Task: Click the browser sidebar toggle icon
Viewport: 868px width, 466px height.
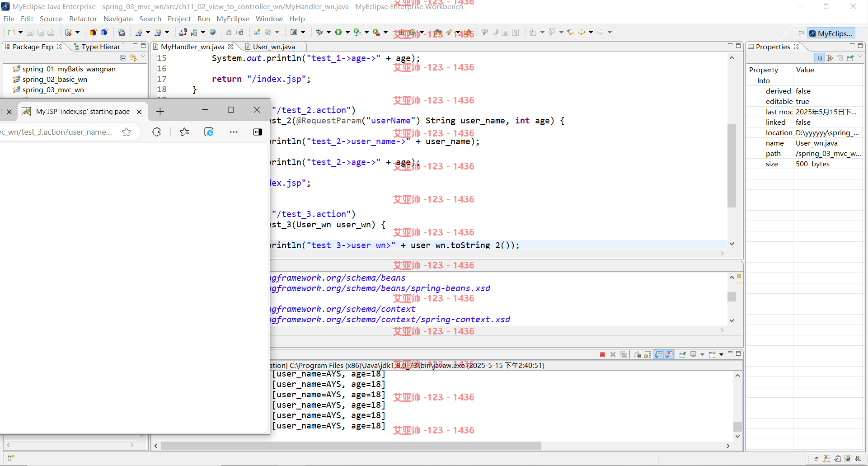Action: pos(258,132)
